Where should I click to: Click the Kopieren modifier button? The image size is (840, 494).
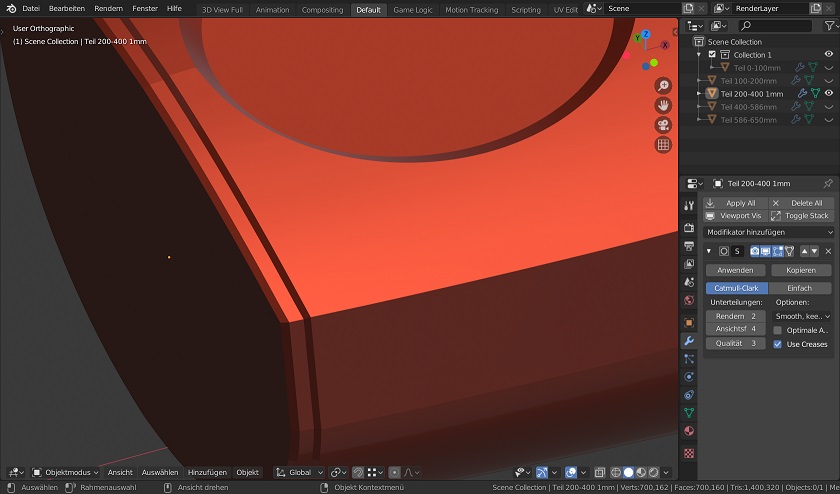point(800,270)
